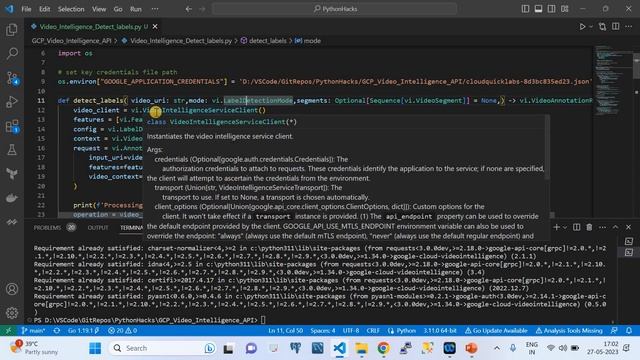The image size is (640, 360).
Task: Synchronize changes from the status bar
Action: (x=57, y=331)
